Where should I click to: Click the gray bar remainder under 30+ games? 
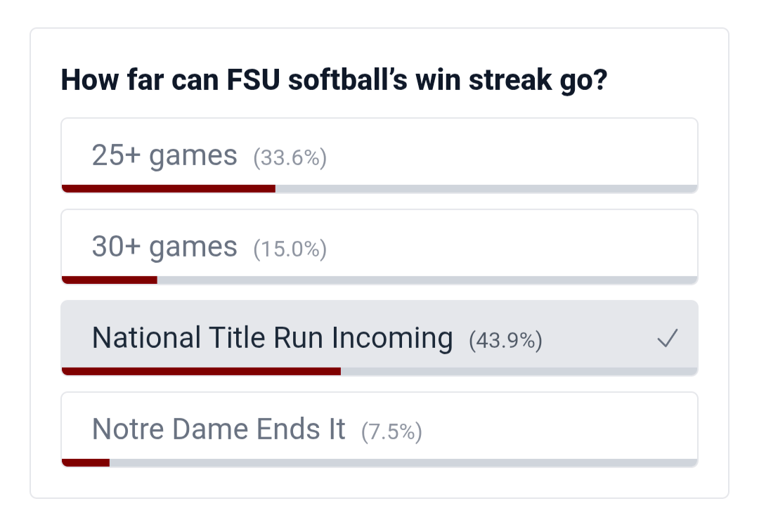[427, 280]
